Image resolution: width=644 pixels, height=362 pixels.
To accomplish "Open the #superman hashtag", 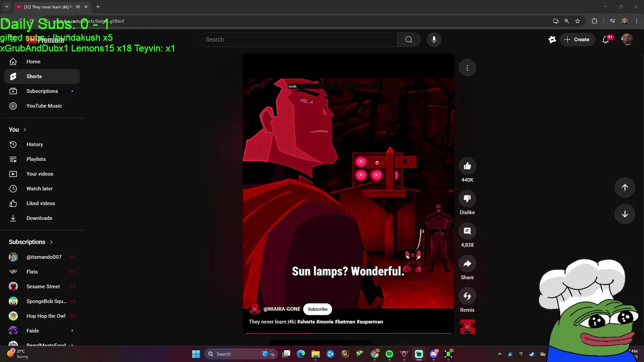I will click(370, 322).
